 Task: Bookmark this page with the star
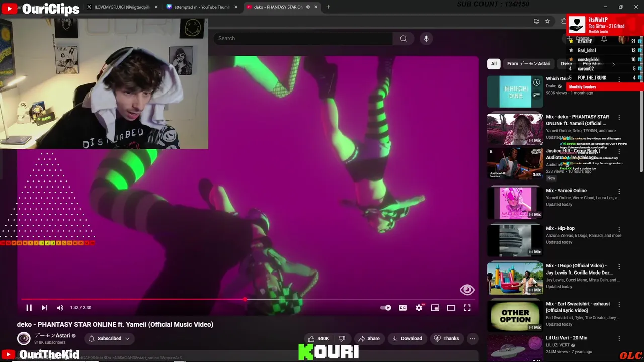(x=547, y=21)
